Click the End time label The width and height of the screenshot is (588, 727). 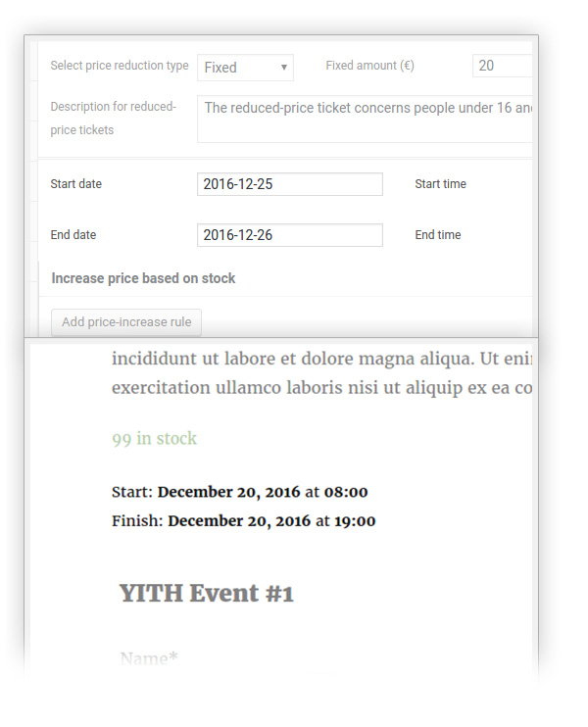coord(437,235)
